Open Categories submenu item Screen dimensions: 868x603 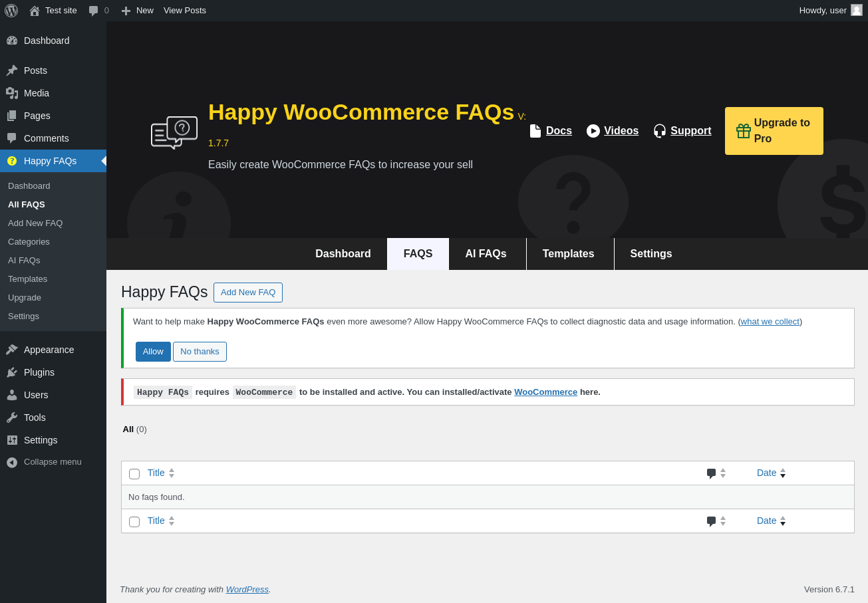(x=29, y=241)
